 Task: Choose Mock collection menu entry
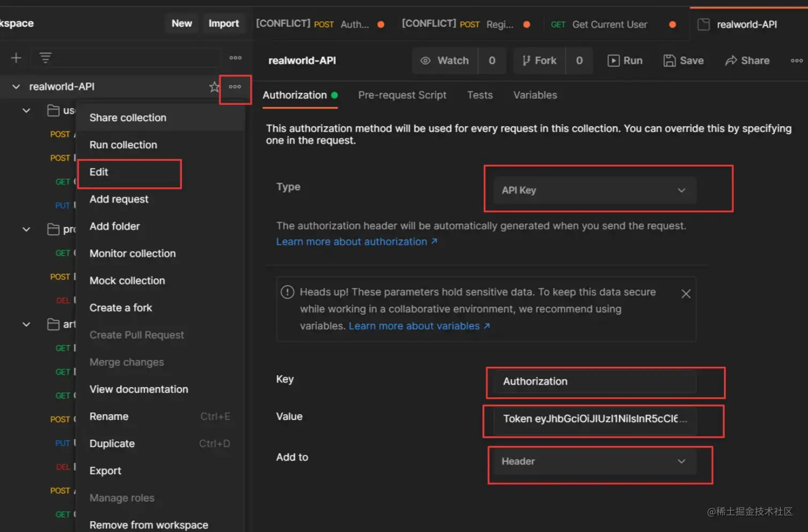point(160,281)
